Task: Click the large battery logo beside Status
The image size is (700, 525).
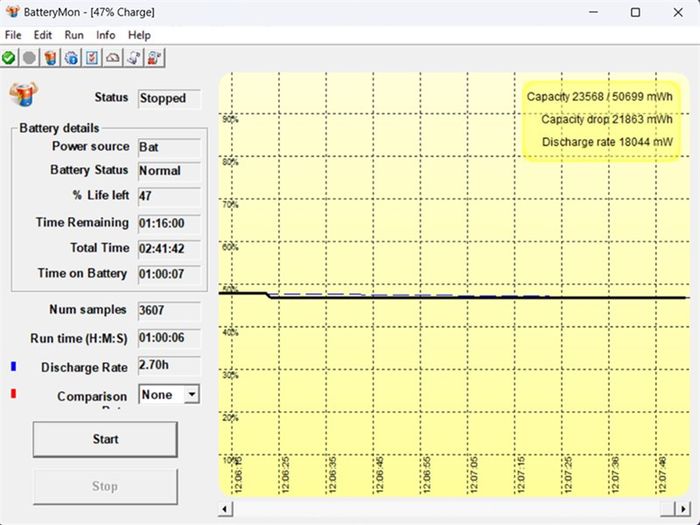Action: [24, 94]
